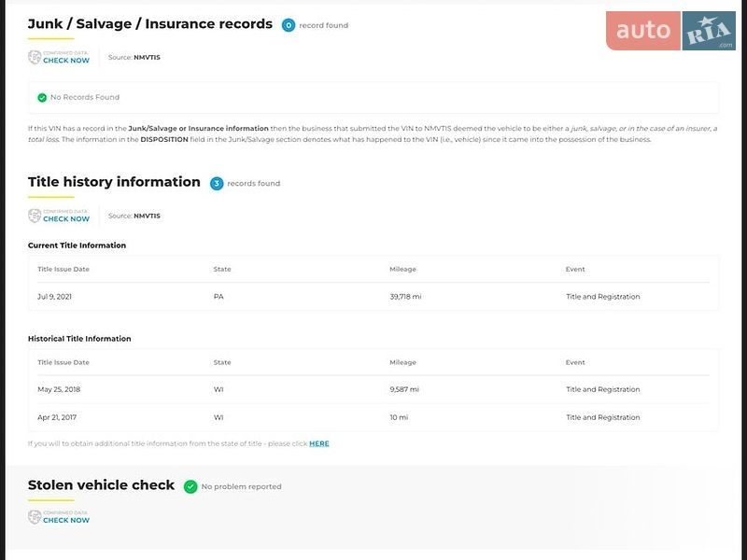Select the Stolen vehicle check heading
The height and width of the screenshot is (560, 747).
coord(101,484)
